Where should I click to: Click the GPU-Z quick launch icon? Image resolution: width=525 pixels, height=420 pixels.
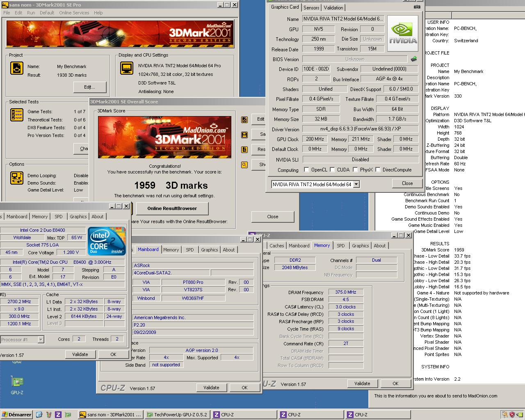tap(68, 415)
